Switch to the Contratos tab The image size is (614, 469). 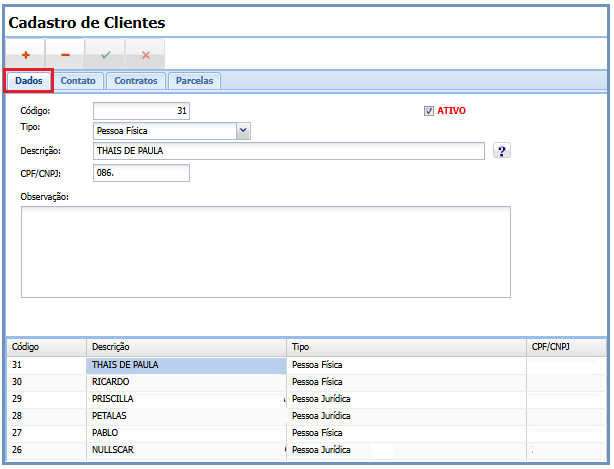[x=135, y=81]
